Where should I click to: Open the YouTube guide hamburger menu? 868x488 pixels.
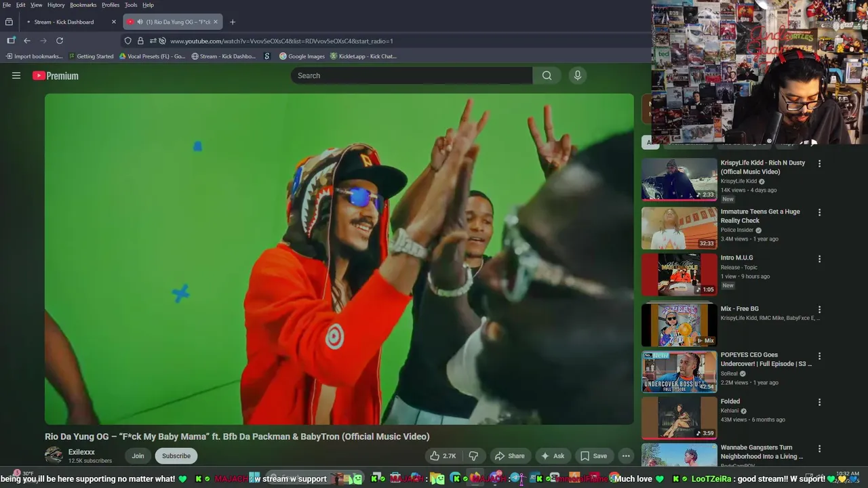coord(16,76)
